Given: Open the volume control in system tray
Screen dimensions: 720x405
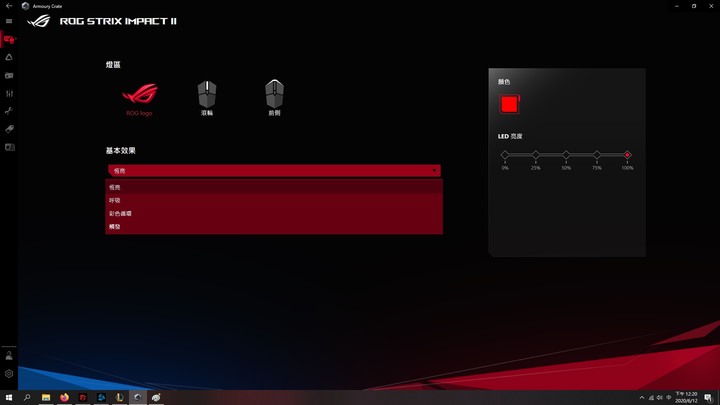Looking at the screenshot, I should click(x=659, y=398).
